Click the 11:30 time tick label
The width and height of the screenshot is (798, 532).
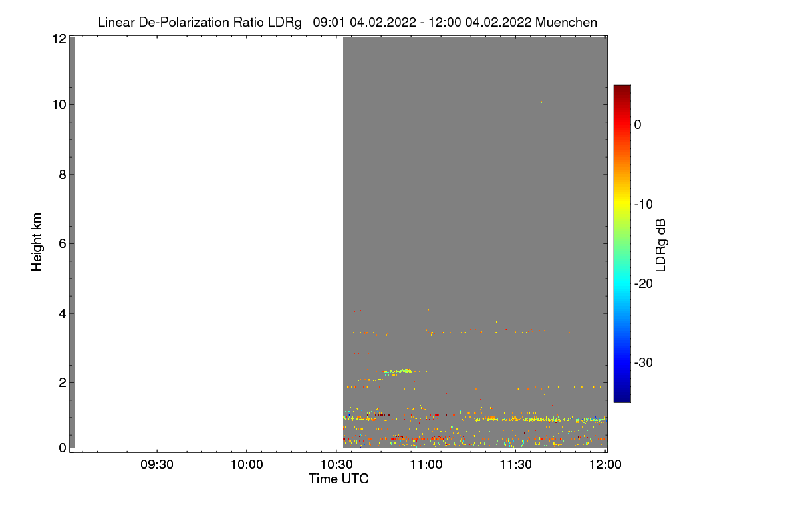pos(516,465)
